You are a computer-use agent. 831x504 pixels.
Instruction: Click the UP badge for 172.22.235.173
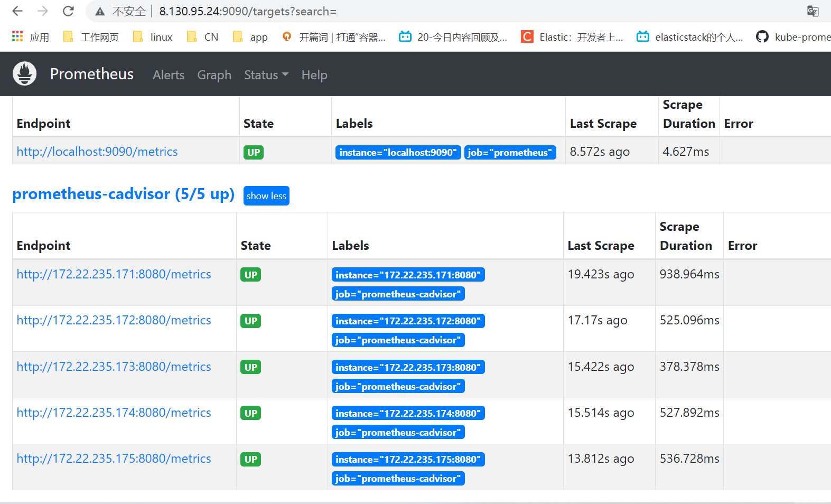click(251, 367)
